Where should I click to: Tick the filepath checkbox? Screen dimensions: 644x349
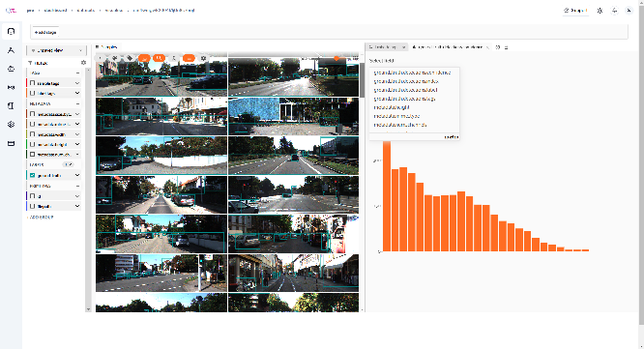point(33,206)
